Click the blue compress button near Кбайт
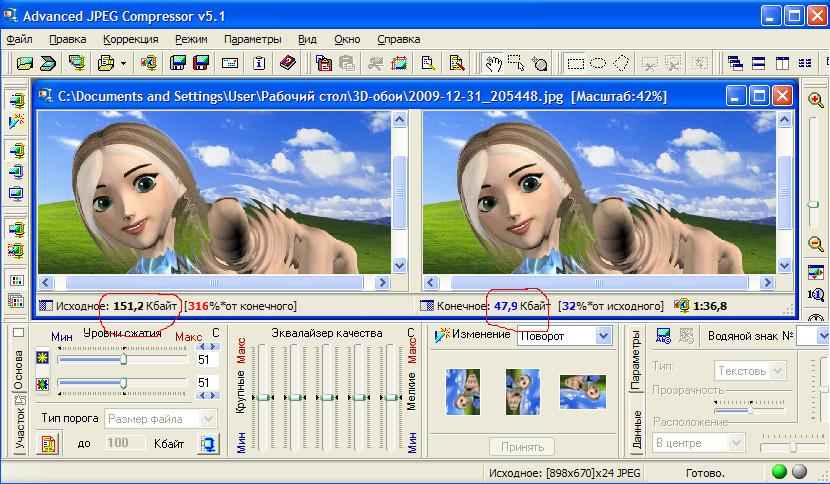Image resolution: width=830 pixels, height=484 pixels. (209, 444)
